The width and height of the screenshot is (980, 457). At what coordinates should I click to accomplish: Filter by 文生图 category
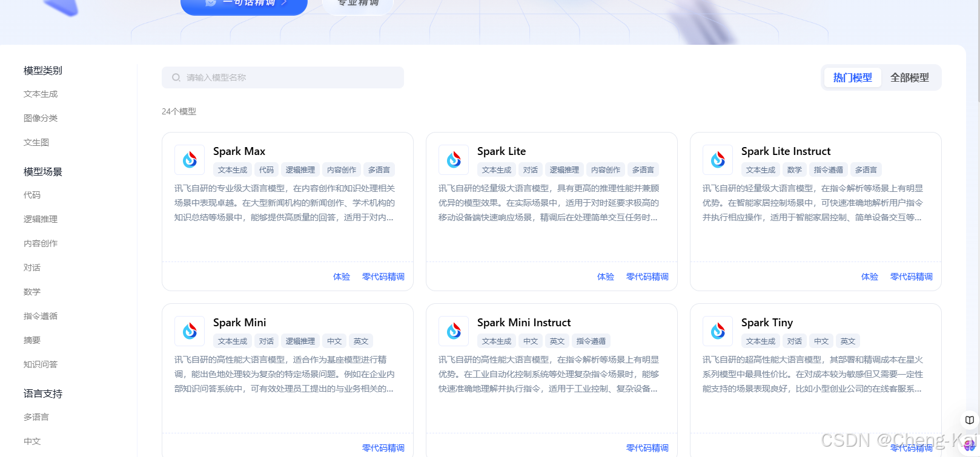coord(36,142)
